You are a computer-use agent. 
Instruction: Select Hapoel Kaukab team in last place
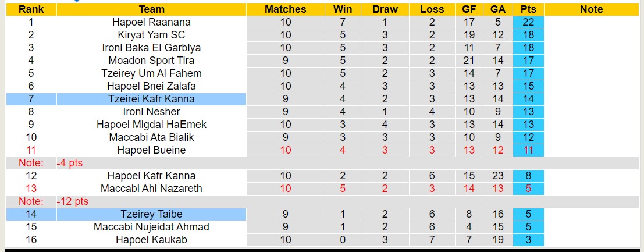click(x=151, y=240)
